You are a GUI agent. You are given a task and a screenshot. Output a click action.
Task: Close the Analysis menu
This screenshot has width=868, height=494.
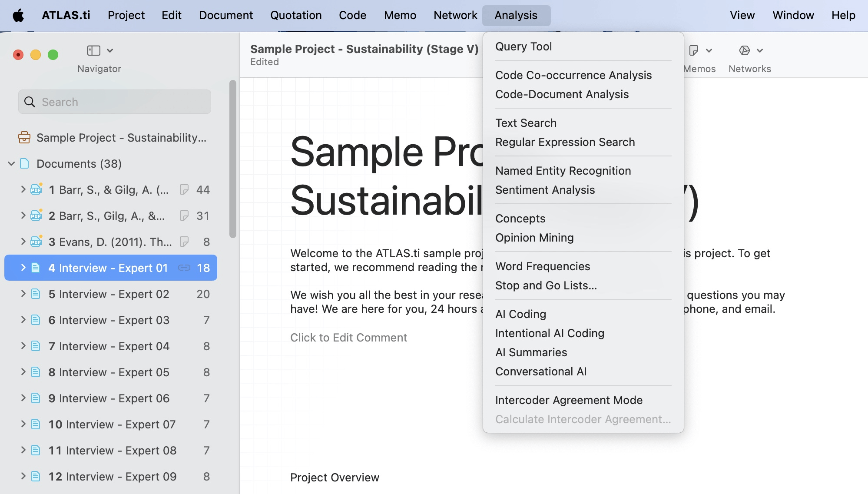(x=516, y=15)
